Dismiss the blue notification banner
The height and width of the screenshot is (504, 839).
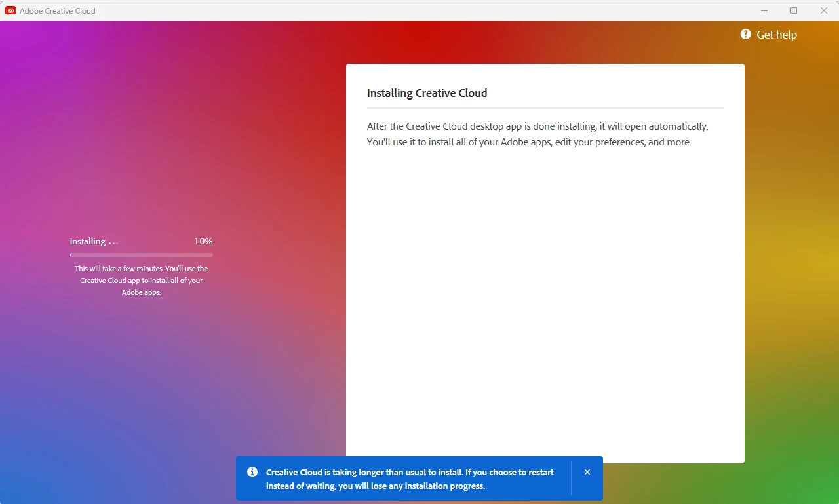coord(587,472)
